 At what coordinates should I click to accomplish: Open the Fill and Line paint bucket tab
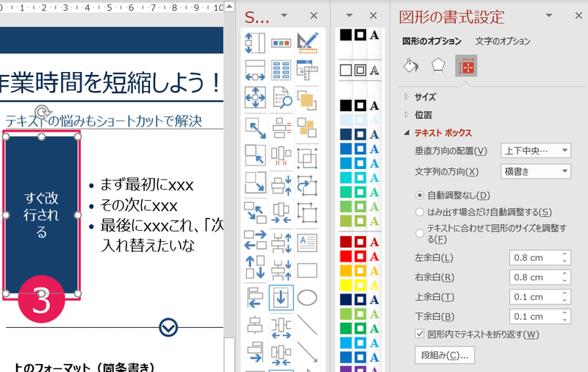coord(410,65)
